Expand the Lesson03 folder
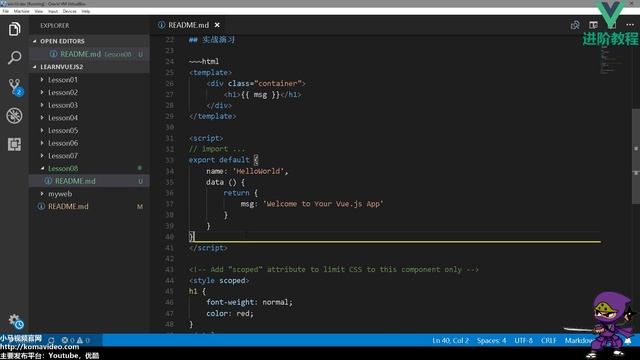 62,105
